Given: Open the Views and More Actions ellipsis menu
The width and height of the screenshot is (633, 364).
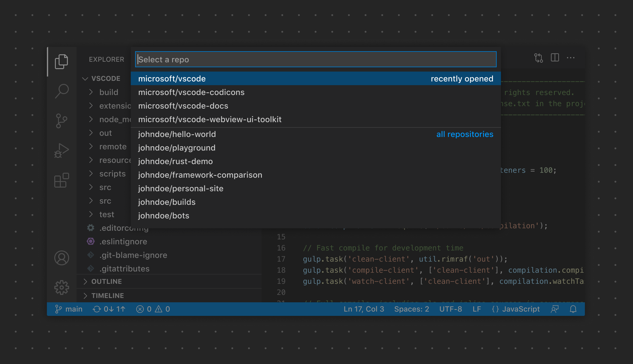Looking at the screenshot, I should coord(571,58).
